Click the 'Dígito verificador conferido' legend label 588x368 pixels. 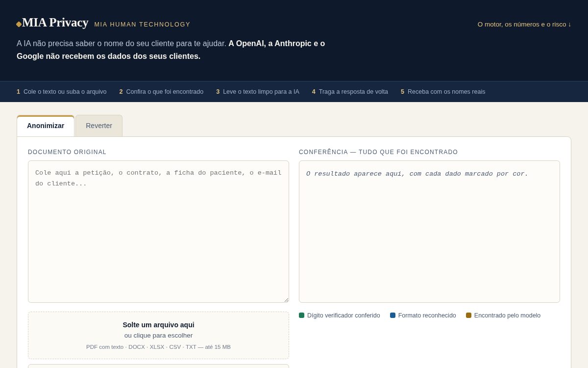tap(343, 315)
